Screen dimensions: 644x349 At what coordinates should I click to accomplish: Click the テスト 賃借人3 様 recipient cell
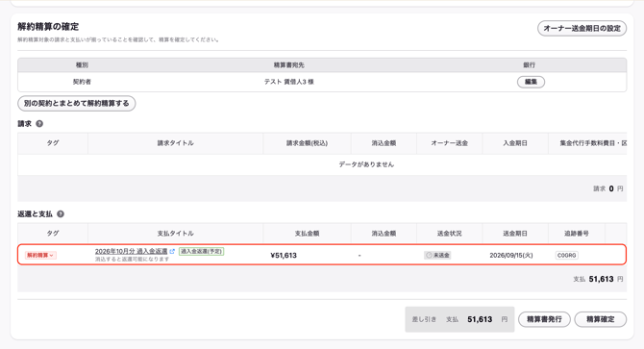[x=288, y=82]
